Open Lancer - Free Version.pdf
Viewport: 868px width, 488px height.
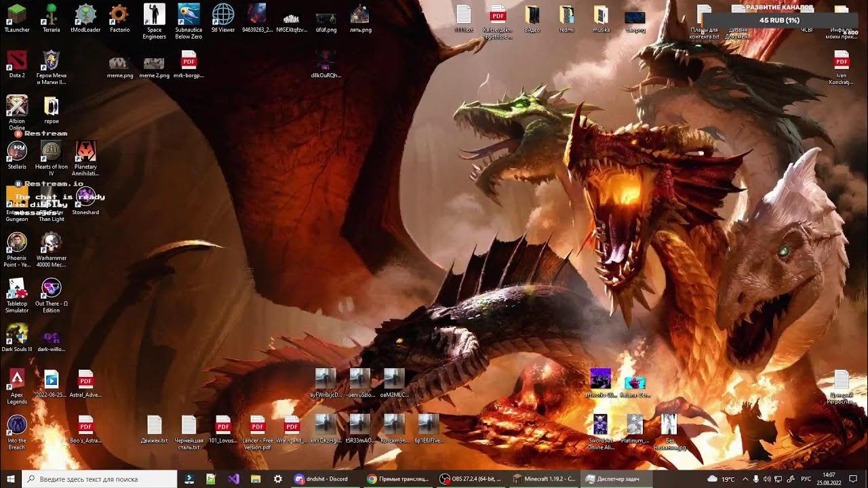258,432
